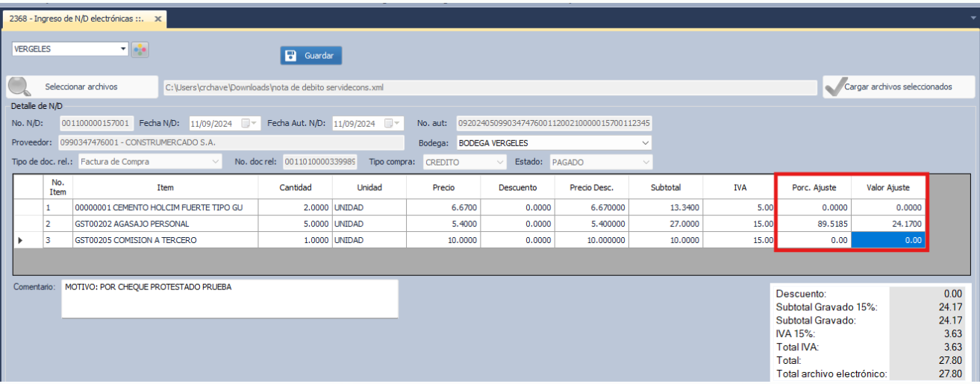Expand the VERGELES branch dropdown
The image size is (980, 384).
tap(124, 49)
